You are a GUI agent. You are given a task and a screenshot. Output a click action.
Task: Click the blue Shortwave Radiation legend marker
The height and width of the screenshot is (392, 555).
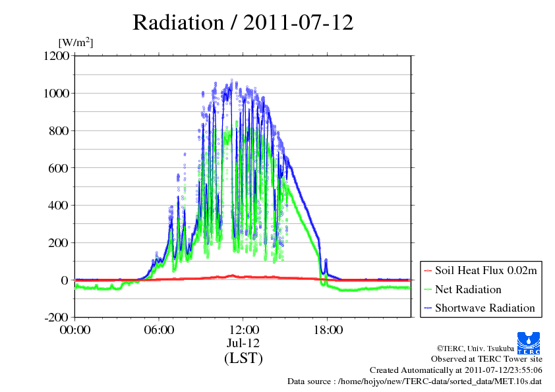[428, 308]
